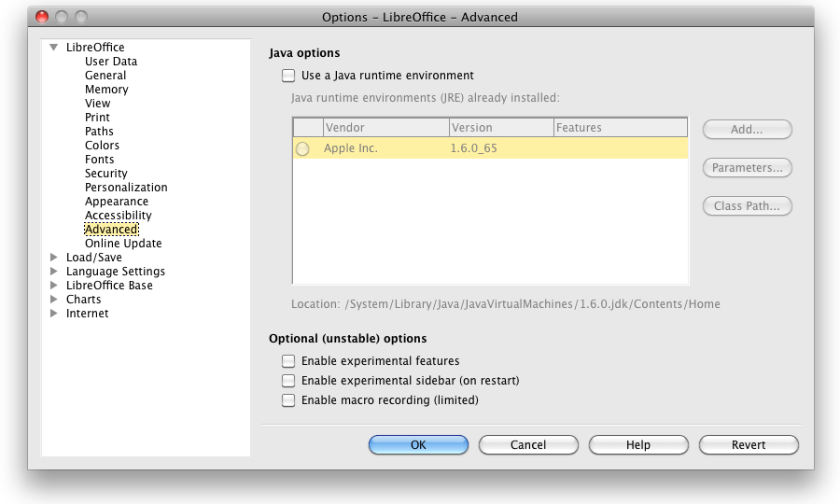Open the General options page
Screen dimensions: 840x504
(x=105, y=76)
